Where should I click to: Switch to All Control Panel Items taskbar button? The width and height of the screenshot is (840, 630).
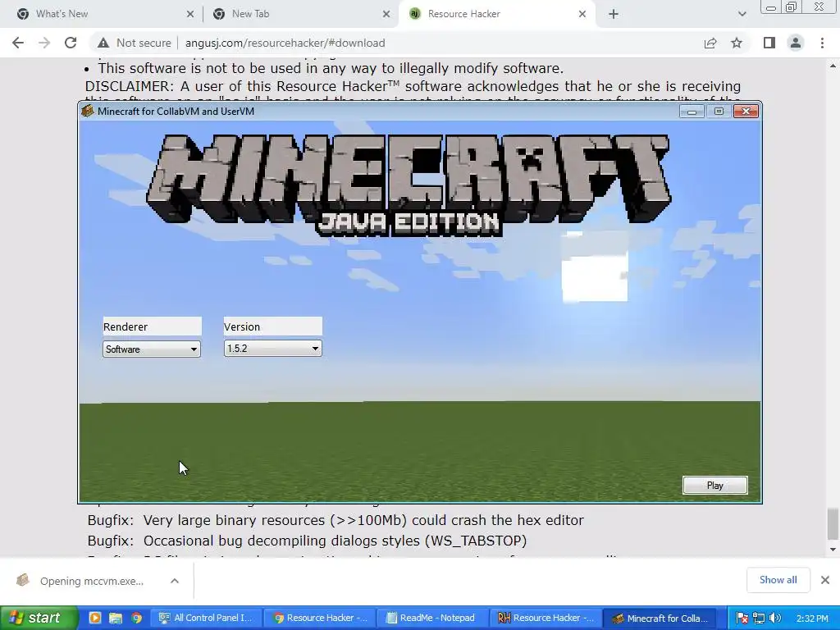tap(207, 618)
